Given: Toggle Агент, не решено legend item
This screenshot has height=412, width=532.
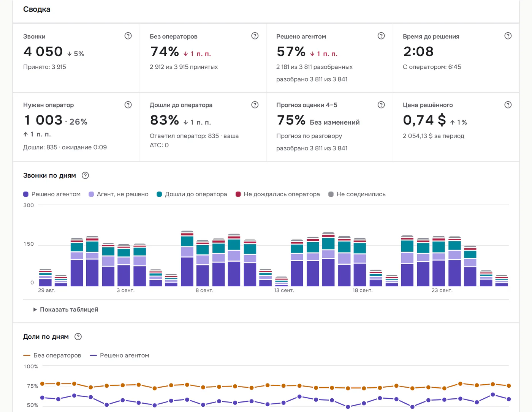Looking at the screenshot, I should click(x=119, y=194).
